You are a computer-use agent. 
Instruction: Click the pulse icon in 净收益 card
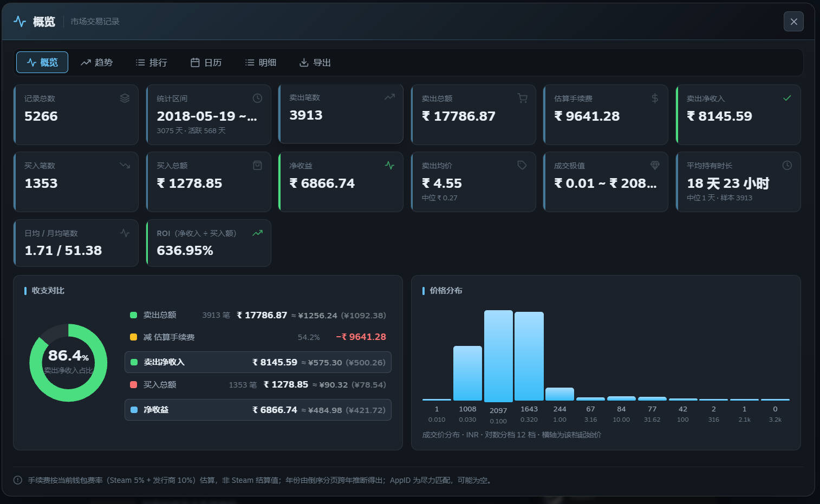point(389,165)
